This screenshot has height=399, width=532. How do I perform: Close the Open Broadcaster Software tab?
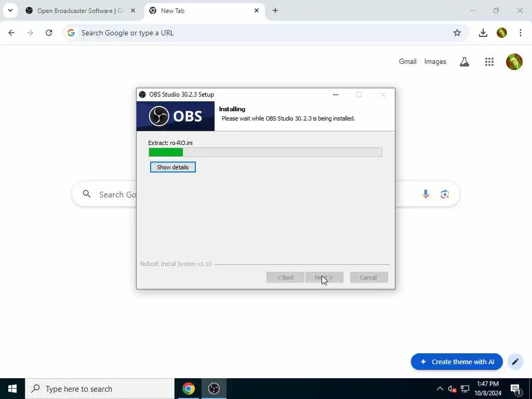[x=133, y=11]
